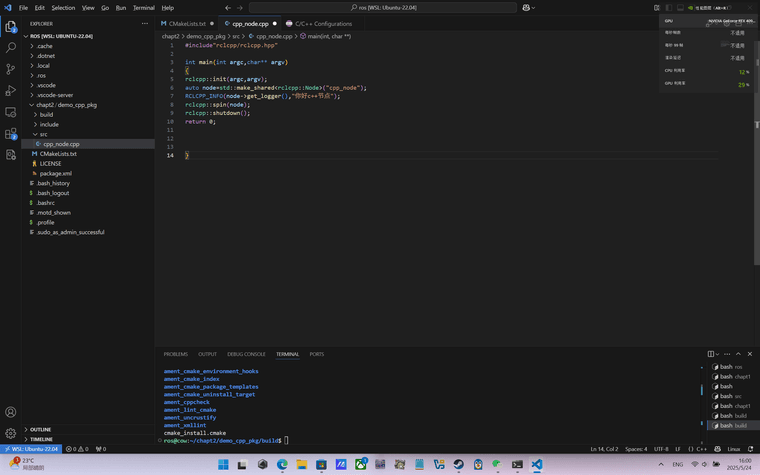Viewport: 760px width, 475px height.
Task: Select the bash ros terminal
Action: (x=730, y=367)
